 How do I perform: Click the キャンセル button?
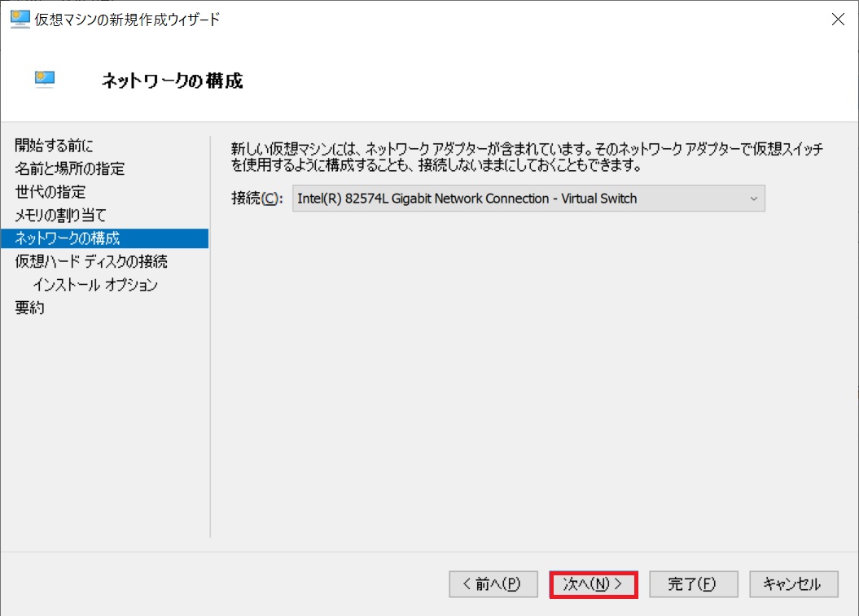click(794, 584)
